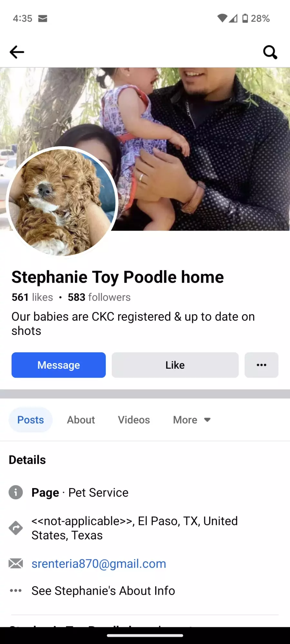Tap the blue Message button
The image size is (290, 644).
(x=59, y=365)
